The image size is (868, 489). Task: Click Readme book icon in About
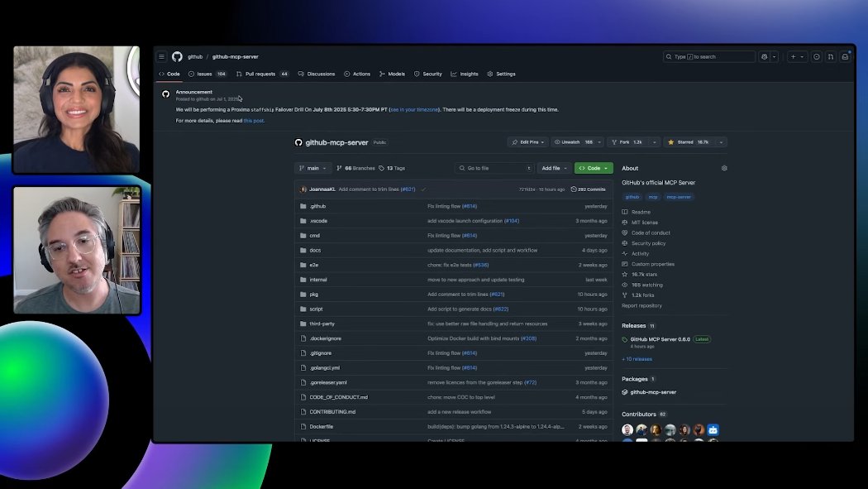[x=625, y=212]
